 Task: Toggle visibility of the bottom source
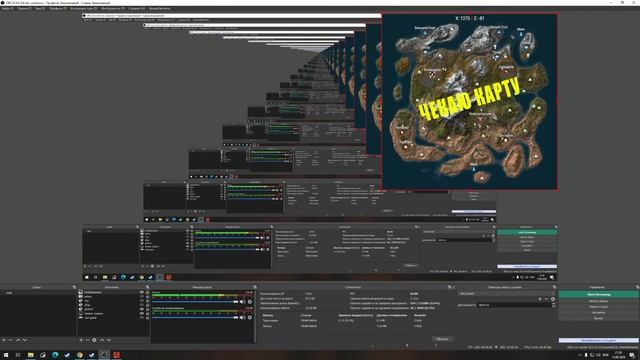click(x=142, y=318)
